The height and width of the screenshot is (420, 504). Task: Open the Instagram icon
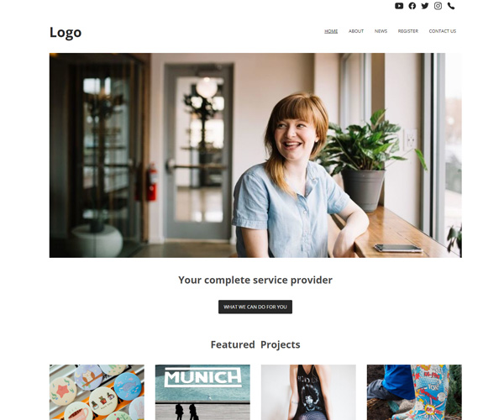click(x=438, y=6)
